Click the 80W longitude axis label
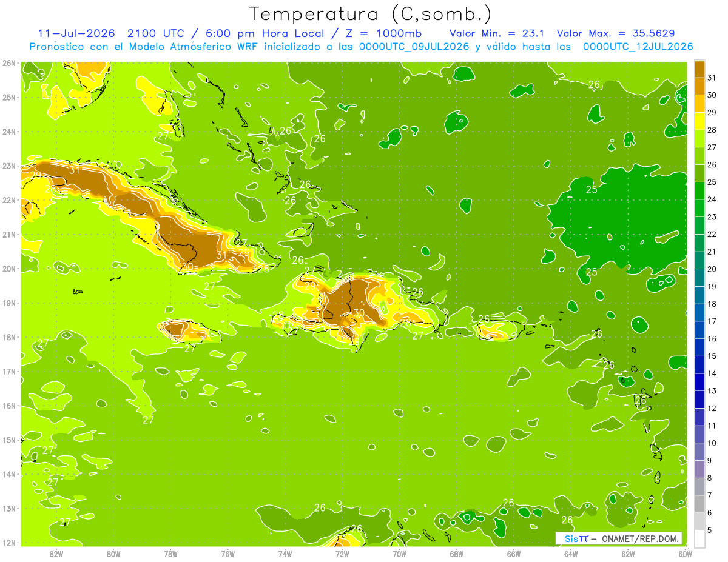Image resolution: width=728 pixels, height=562 pixels. pos(113,553)
